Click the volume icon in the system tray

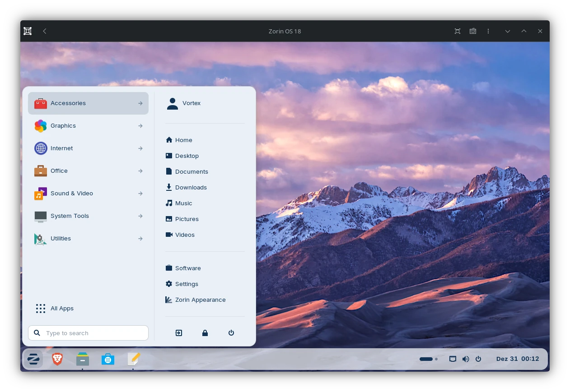point(466,359)
